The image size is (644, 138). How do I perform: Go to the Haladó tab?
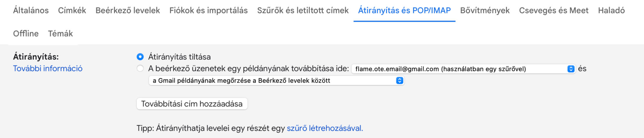(611, 10)
